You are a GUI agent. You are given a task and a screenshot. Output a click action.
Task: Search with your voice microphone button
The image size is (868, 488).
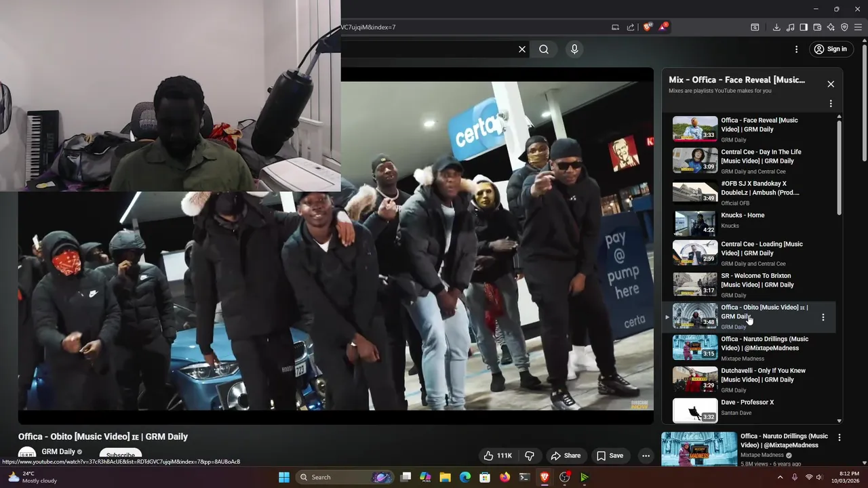pos(574,49)
